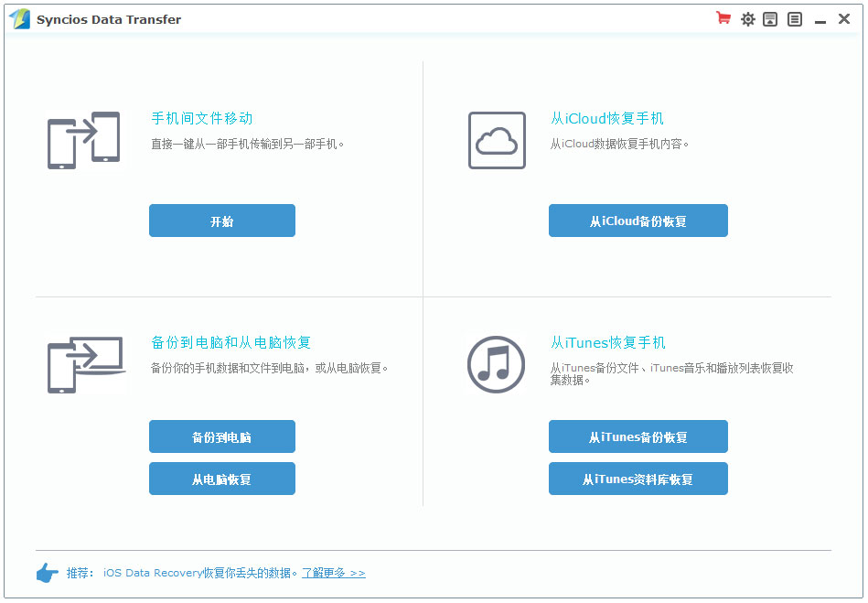Click the red shopping cart icon
868x603 pixels.
tap(723, 18)
